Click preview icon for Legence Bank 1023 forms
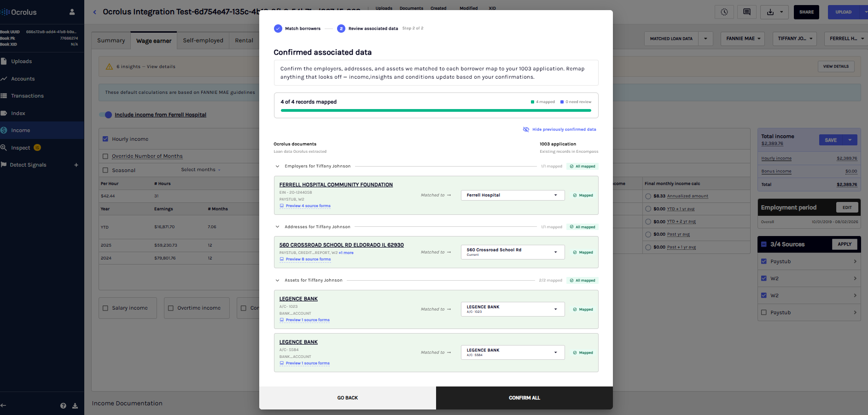 point(282,320)
